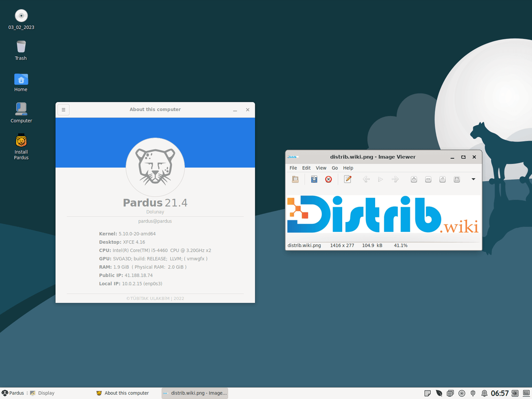Minimize the About this computer window
This screenshot has width=532, height=399.
[235, 110]
